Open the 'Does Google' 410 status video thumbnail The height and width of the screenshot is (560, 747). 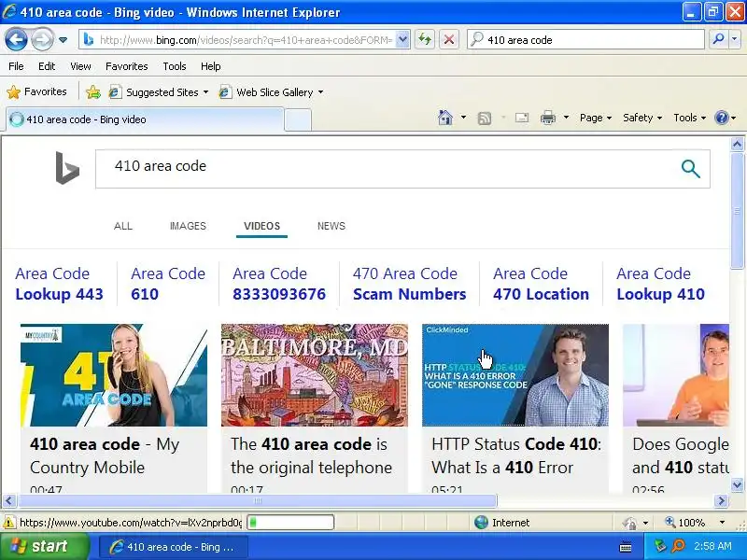pos(676,375)
